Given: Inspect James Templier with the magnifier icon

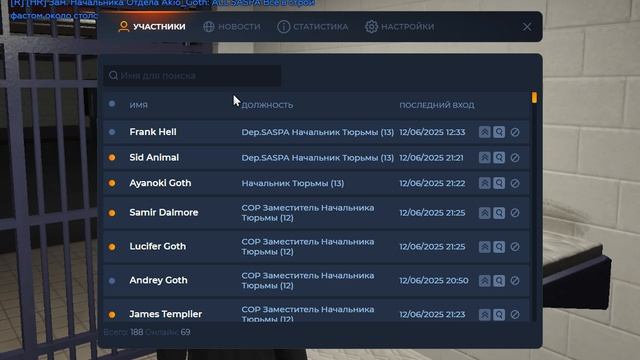Looking at the screenshot, I should 499,314.
